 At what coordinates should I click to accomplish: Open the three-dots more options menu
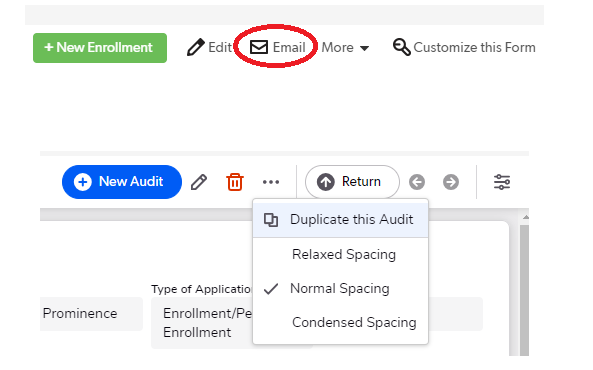[x=271, y=182]
